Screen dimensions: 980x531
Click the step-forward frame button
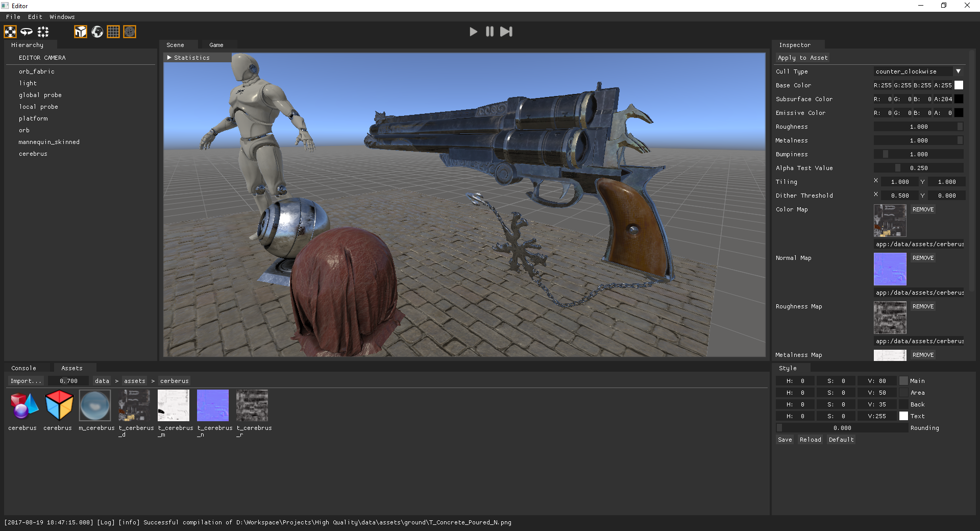506,32
